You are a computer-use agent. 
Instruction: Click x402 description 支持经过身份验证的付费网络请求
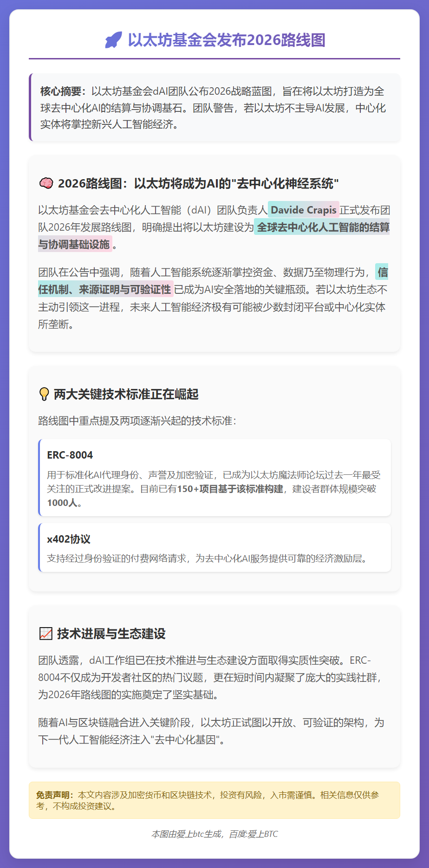coord(117,558)
